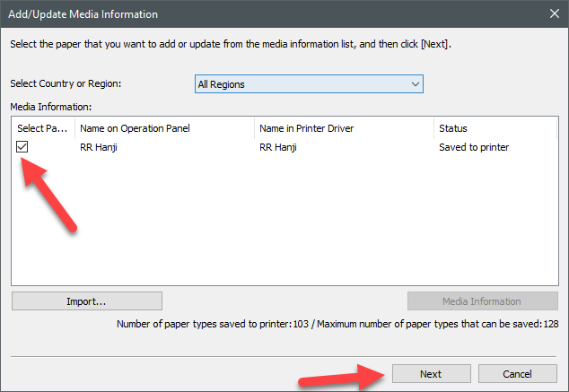The image size is (569, 392).
Task: Open Media Information details button
Action: click(x=482, y=301)
